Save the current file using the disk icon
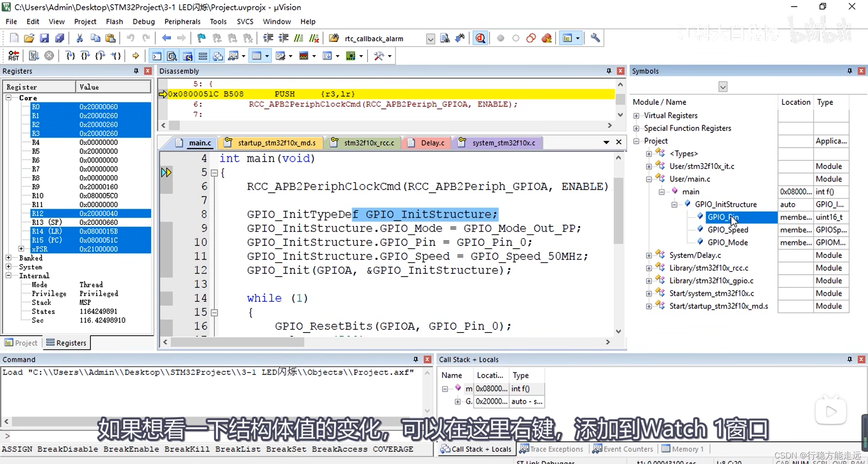868x464 pixels. click(x=44, y=38)
